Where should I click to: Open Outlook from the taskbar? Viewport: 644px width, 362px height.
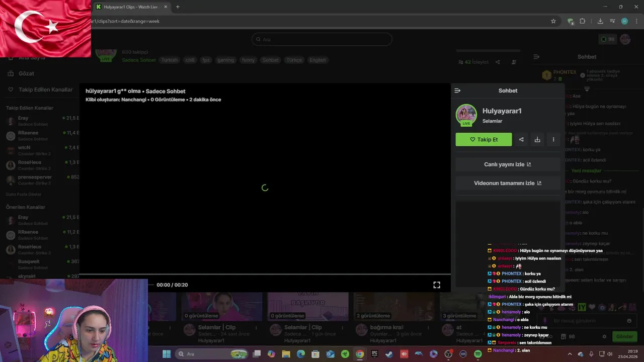click(330, 354)
